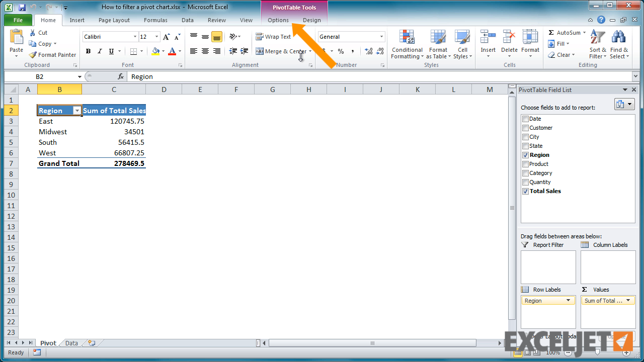Open the font color swatch
Viewport: 644px width, 362px height.
click(179, 51)
